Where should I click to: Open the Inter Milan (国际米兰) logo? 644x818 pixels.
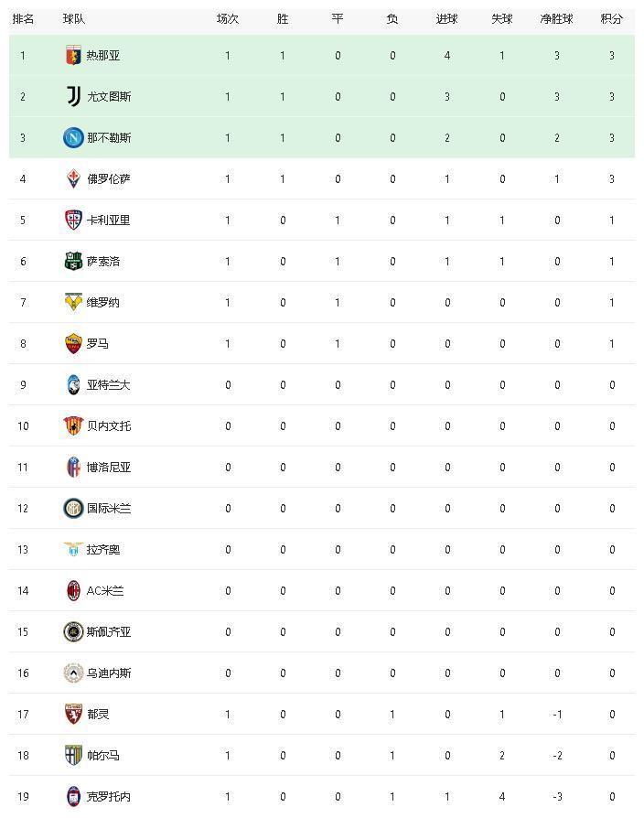click(x=73, y=508)
